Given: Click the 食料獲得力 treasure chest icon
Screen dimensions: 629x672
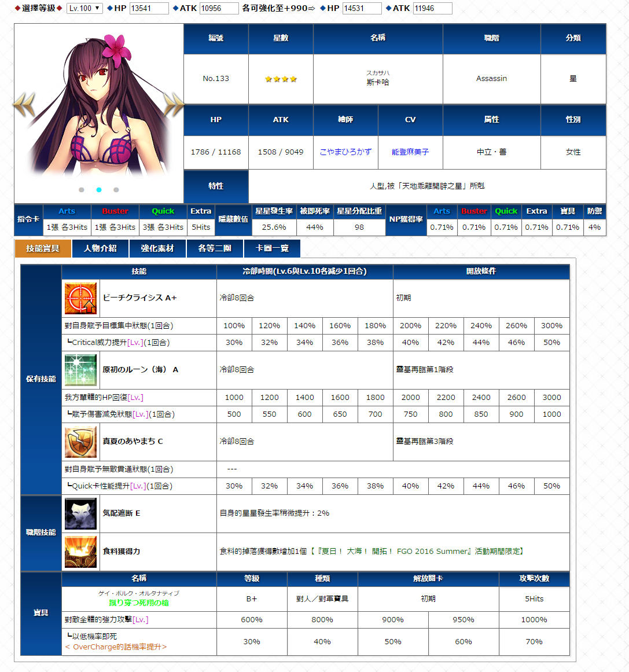Looking at the screenshot, I should (x=80, y=552).
